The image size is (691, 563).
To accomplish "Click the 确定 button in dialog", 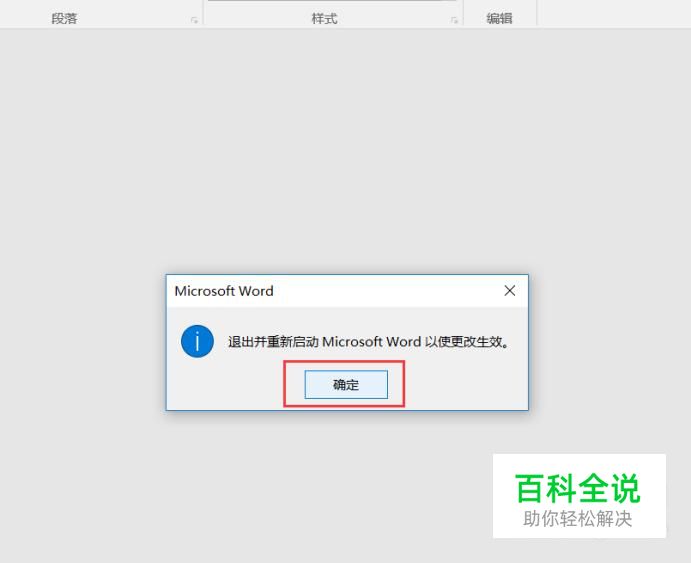I will tap(346, 385).
